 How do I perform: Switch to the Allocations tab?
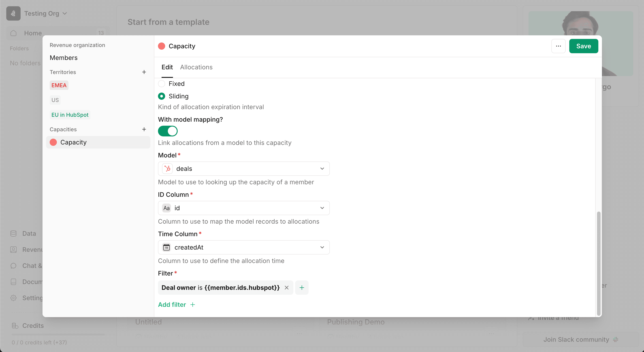tap(196, 67)
